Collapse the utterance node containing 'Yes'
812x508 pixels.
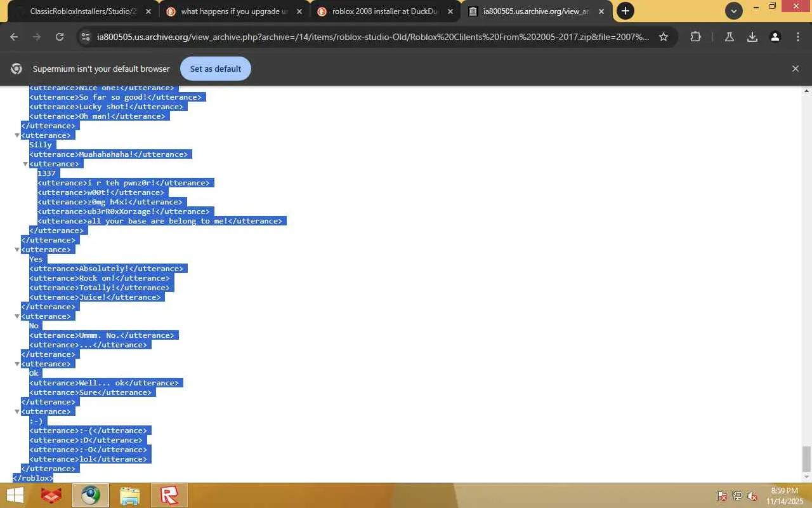tap(18, 250)
